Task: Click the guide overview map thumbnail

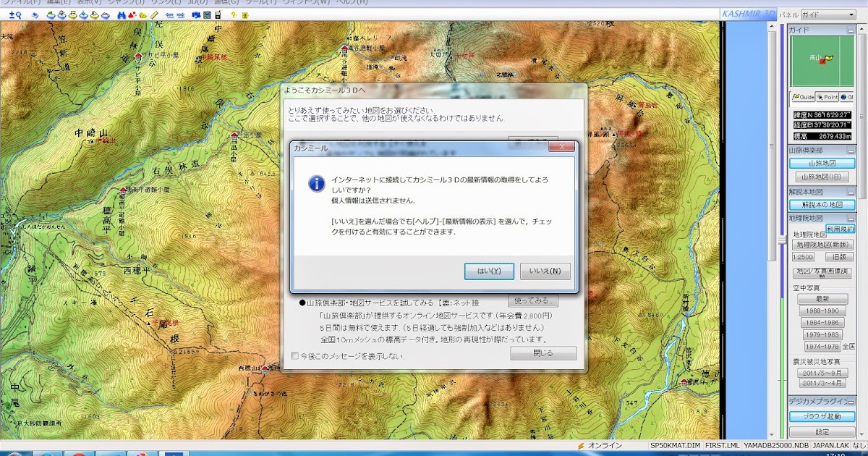Action: click(821, 62)
